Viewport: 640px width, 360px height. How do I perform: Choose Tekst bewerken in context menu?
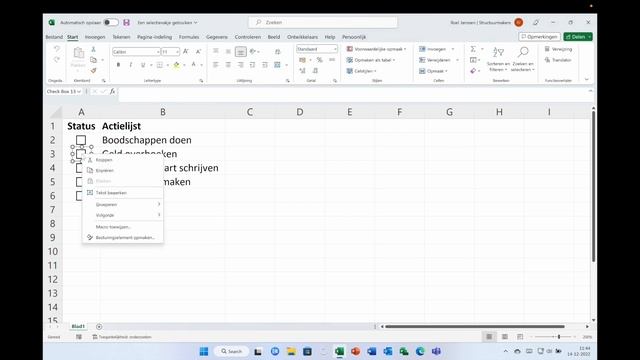(122, 192)
